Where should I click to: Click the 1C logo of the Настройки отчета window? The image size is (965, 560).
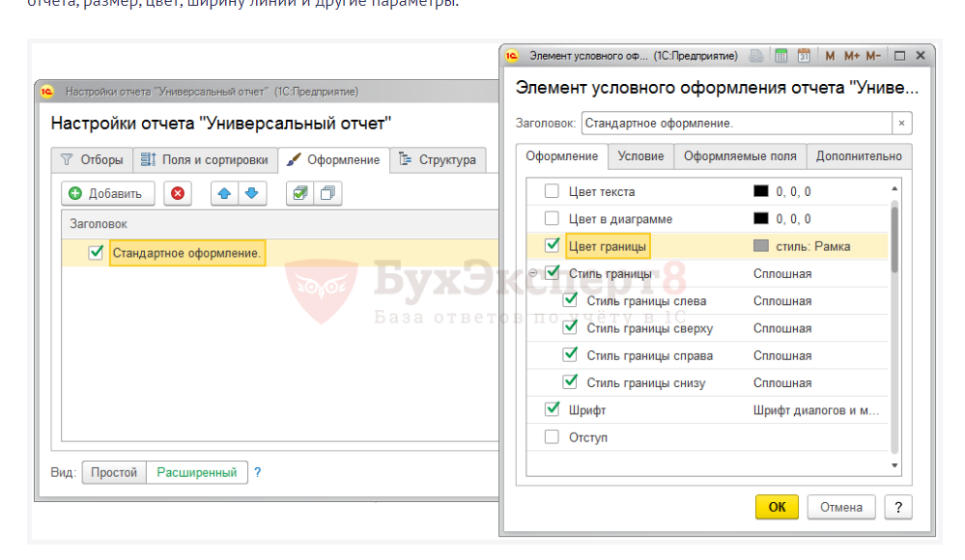(47, 92)
